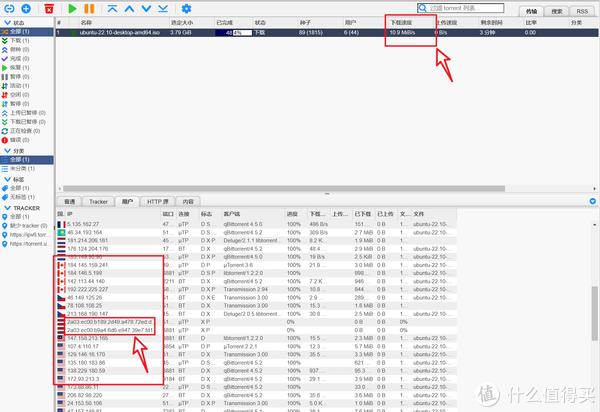Sort torrents by the 比率 column header
600x412 pixels.
click(531, 23)
